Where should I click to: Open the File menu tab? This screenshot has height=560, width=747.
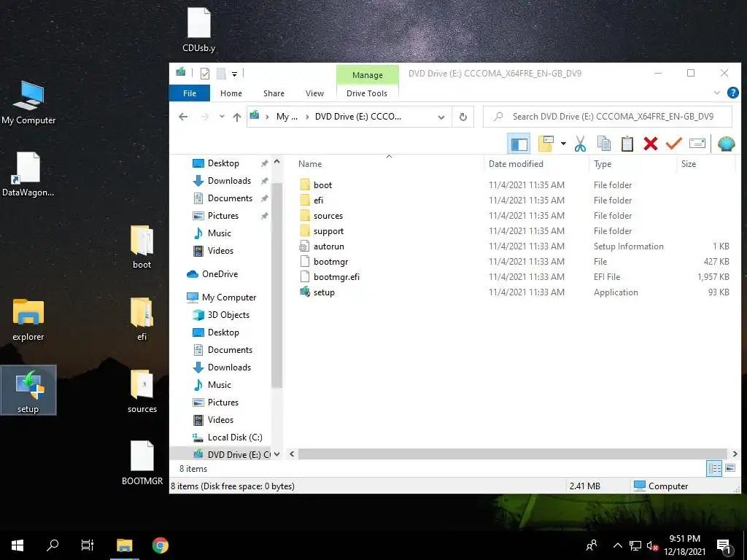pos(190,93)
